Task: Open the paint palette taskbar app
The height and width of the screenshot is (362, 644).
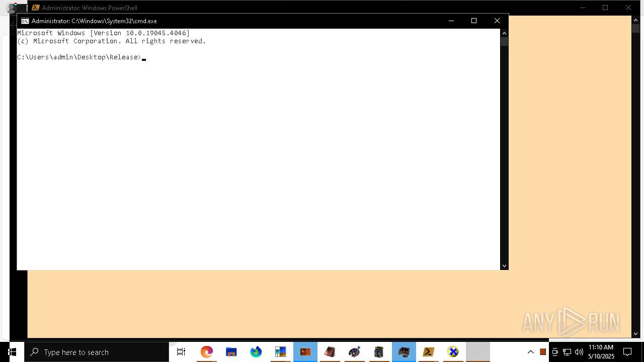Action: [x=355, y=352]
